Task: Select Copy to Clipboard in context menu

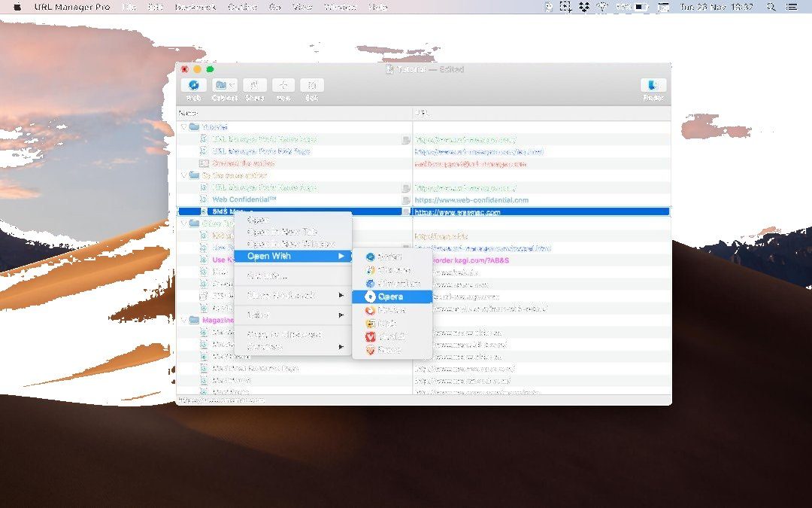Action: tap(293, 335)
